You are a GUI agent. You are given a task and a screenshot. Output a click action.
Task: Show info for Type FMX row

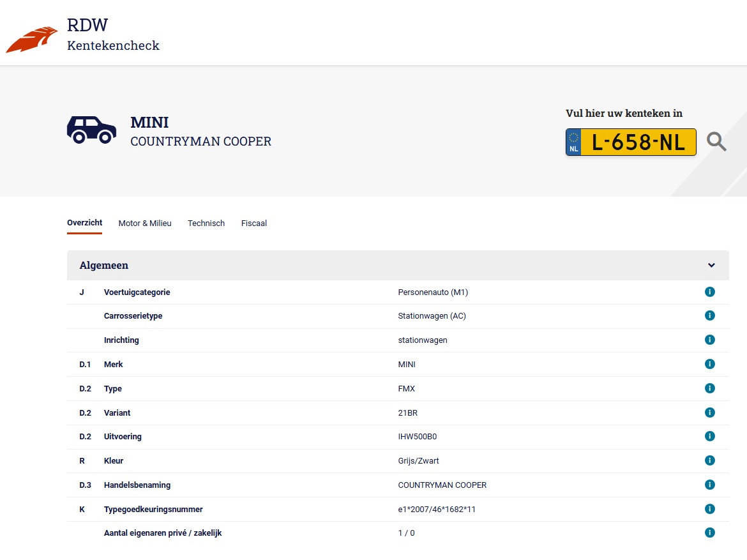709,388
